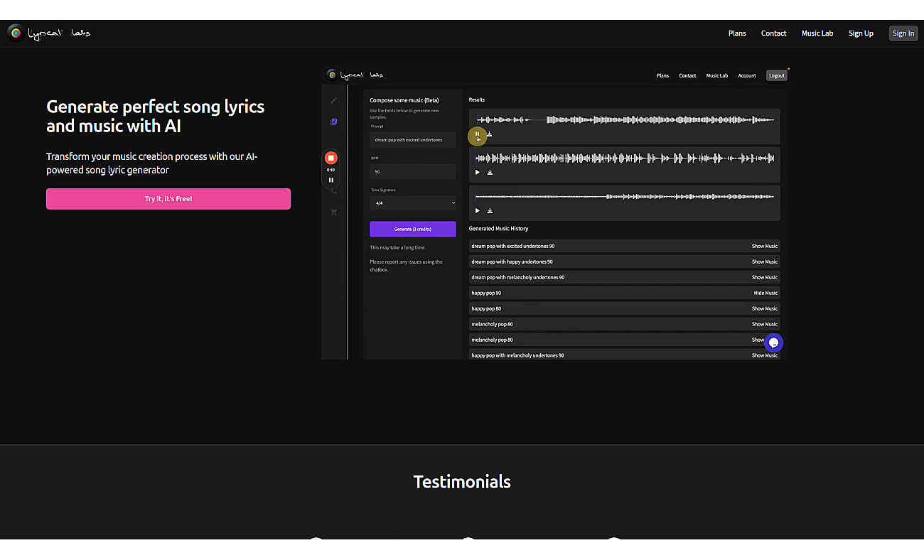Click the "Generated Music History" heading
The image size is (924, 560).
tap(498, 229)
